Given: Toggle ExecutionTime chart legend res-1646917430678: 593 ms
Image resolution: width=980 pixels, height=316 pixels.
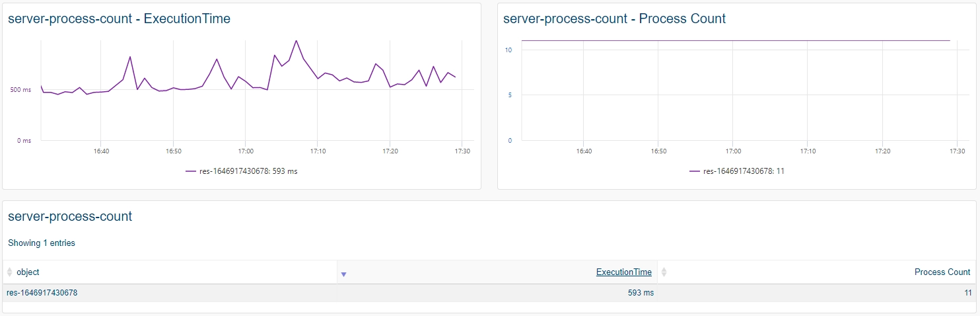Looking at the screenshot, I should (x=242, y=171).
